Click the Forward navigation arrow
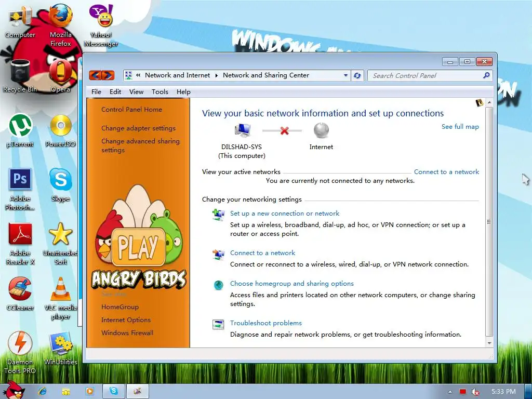The image size is (532, 399). coord(108,75)
